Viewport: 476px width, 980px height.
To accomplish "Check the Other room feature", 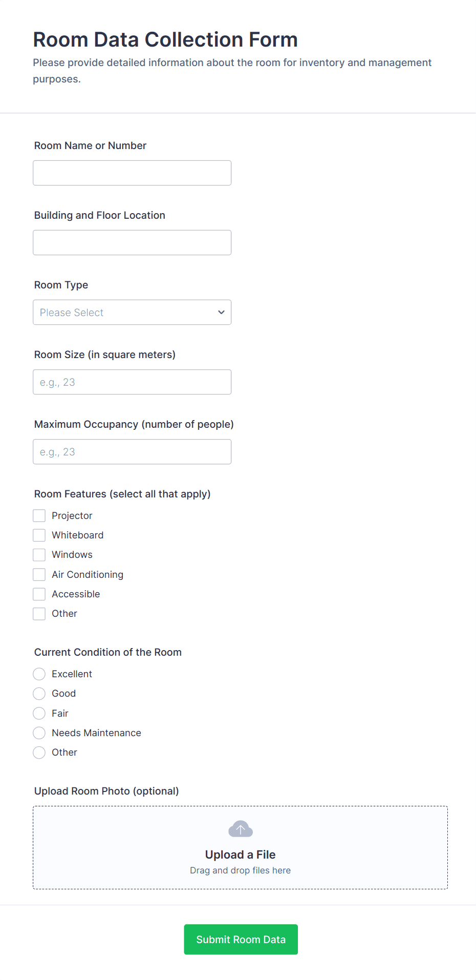I will click(39, 613).
